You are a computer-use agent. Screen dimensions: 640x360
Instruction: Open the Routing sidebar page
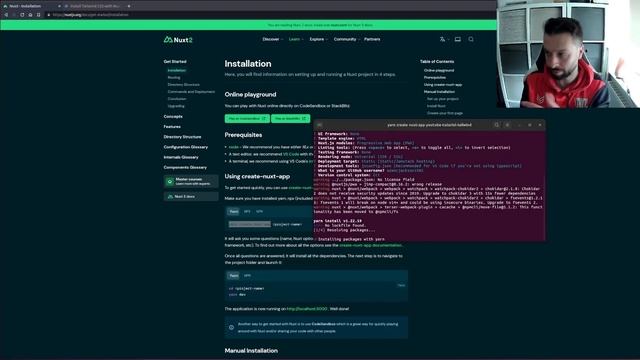click(174, 77)
